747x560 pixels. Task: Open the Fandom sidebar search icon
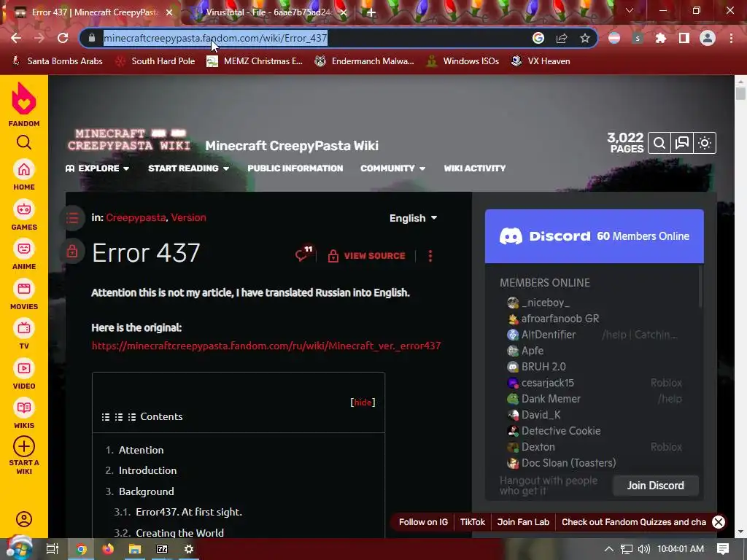click(24, 142)
